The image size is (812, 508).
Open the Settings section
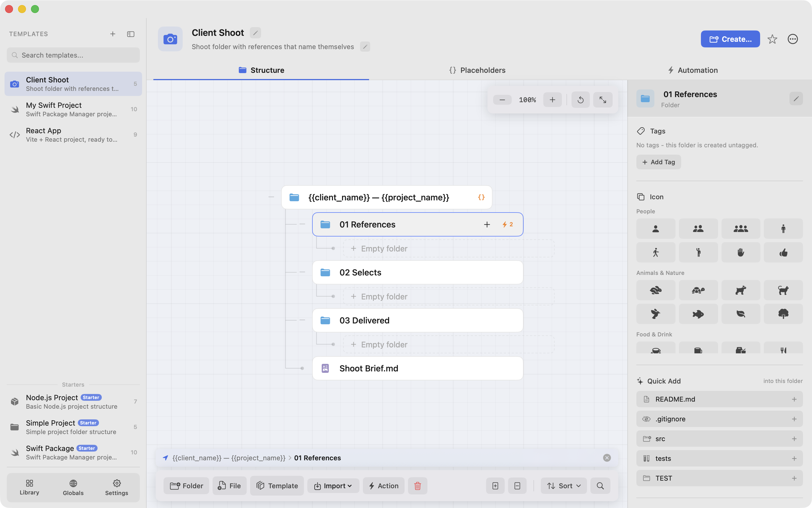[x=116, y=487]
